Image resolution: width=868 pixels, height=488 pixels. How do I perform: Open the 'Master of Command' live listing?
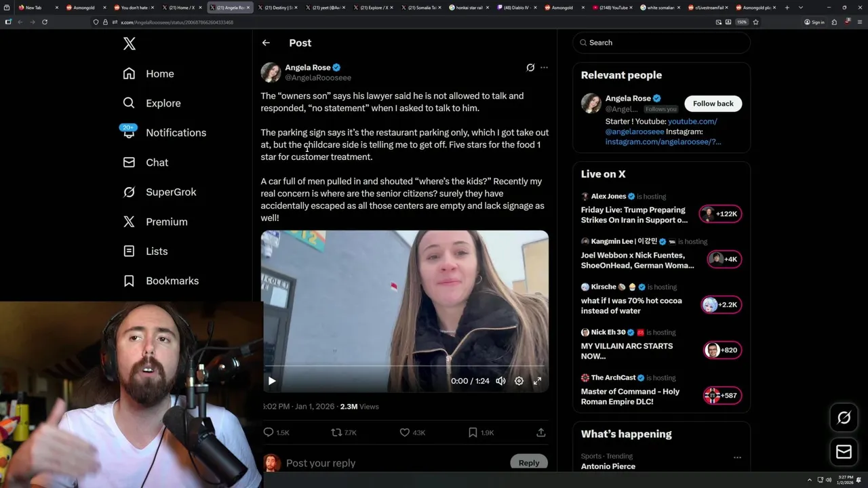630,396
